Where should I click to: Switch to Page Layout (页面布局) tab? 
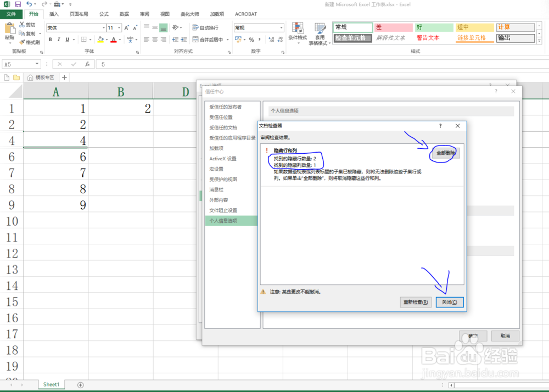[x=79, y=14]
